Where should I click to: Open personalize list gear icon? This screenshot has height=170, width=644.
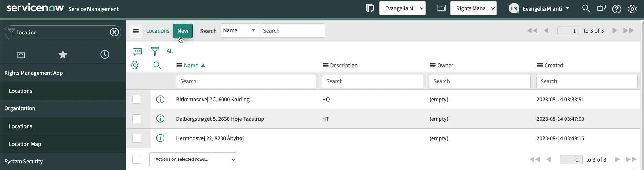[x=135, y=65]
